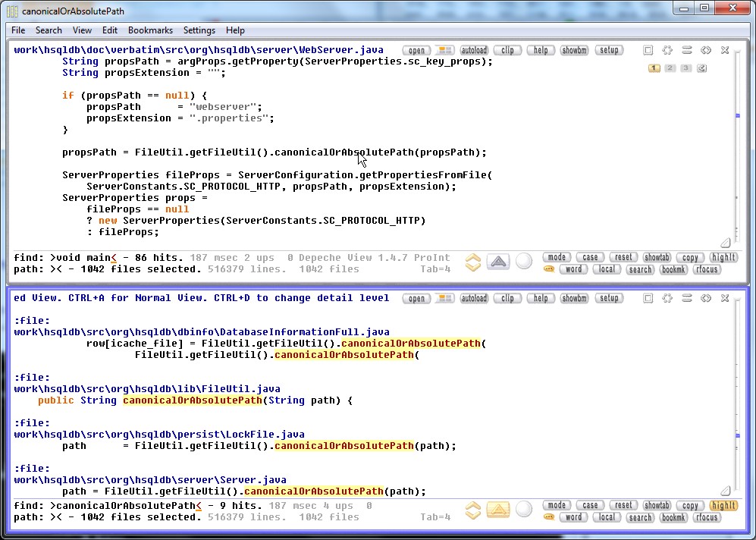Click the double-chevron icon in upper pane status bar
This screenshot has height=540, width=756.
pos(472,262)
